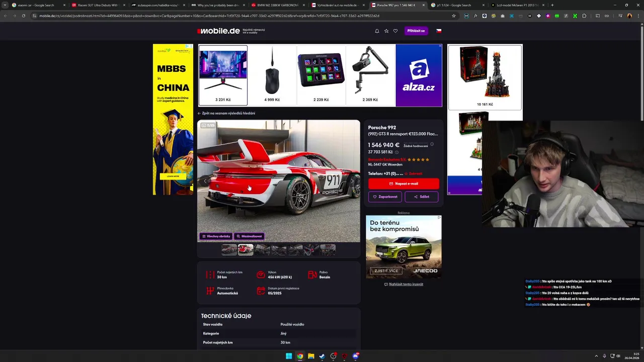Open the dealer name link in red
The width and height of the screenshot is (644, 362).
(x=387, y=159)
